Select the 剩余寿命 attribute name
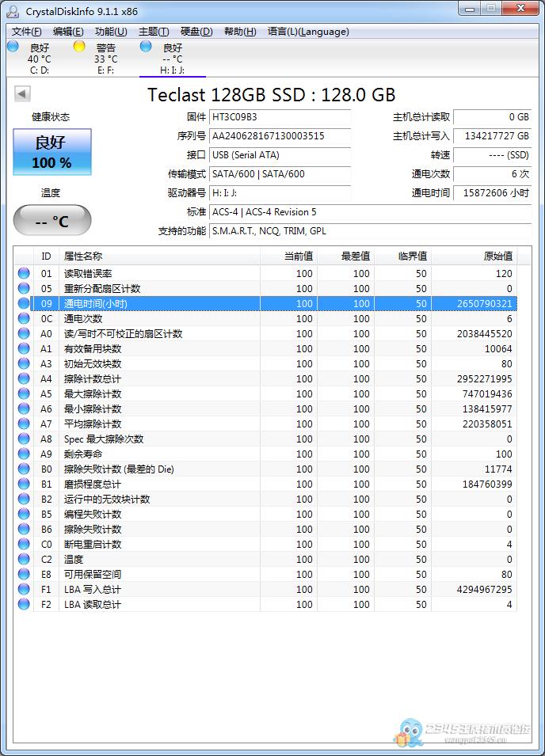The image size is (545, 756). tap(83, 454)
